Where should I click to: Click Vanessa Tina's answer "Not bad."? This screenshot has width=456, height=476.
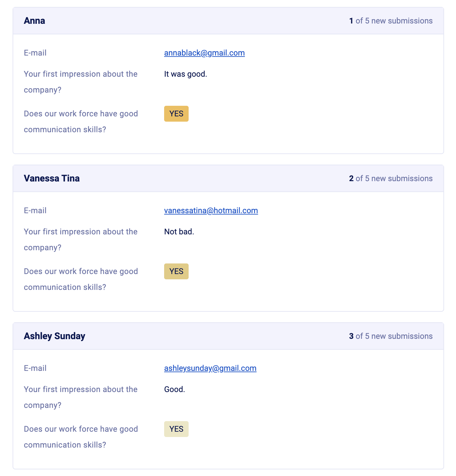click(179, 232)
